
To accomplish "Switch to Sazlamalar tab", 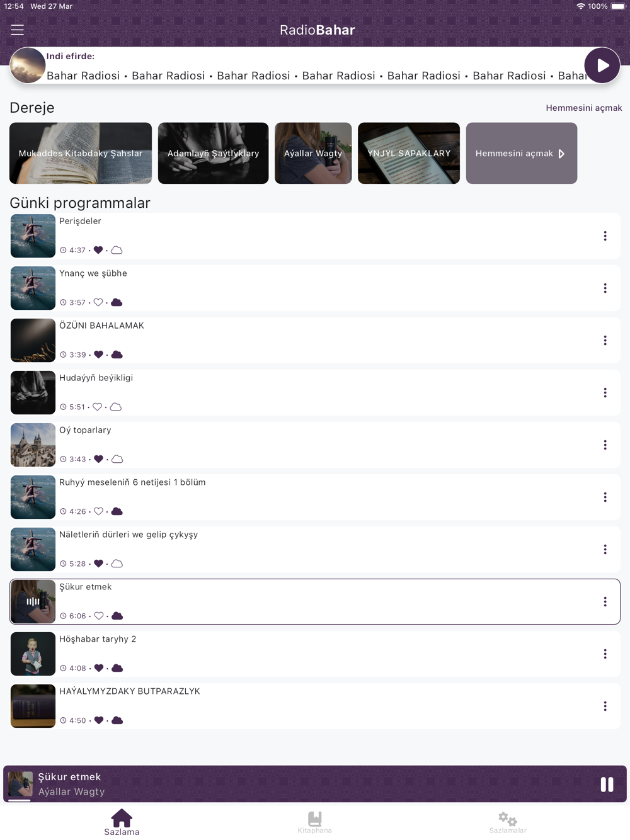I will coord(508,822).
